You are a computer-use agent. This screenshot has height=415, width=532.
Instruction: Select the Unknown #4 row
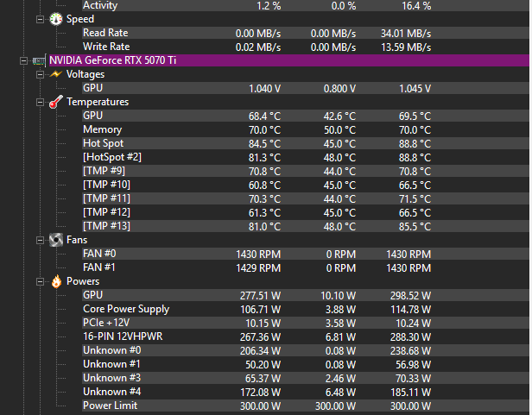[306, 392]
